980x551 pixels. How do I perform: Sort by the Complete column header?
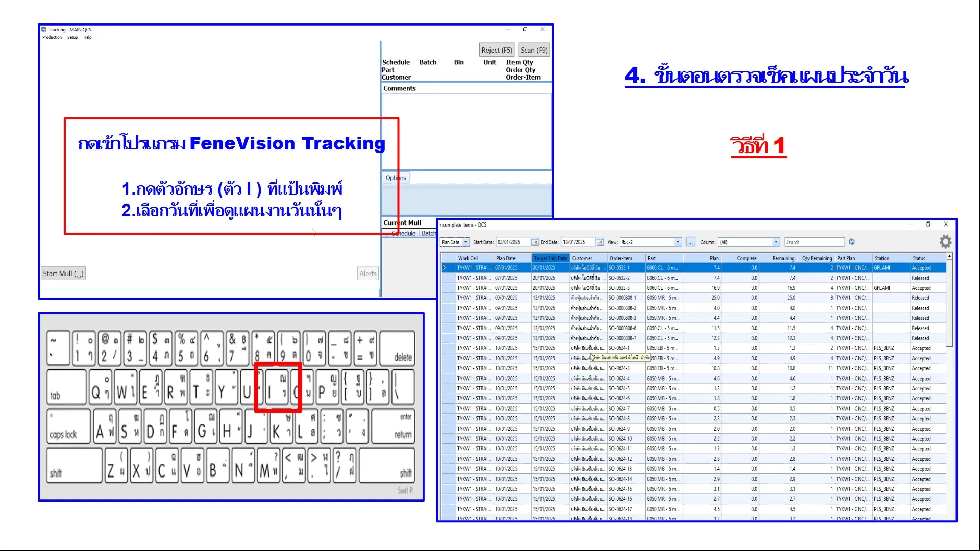740,258
